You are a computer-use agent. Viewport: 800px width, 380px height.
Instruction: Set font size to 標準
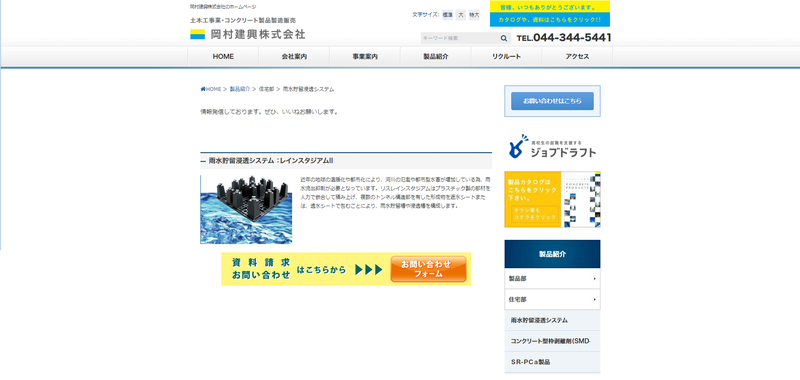coord(447,15)
